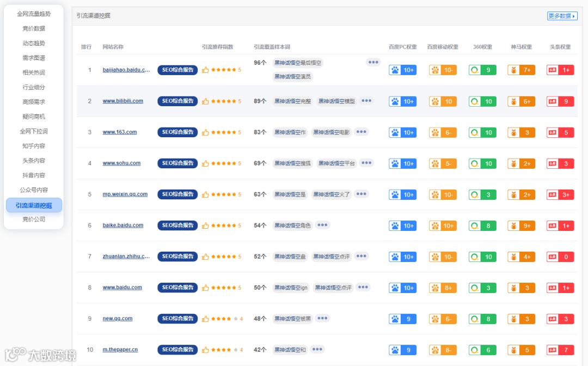Click Toutiao weight badge 0 for zhuanlan.zhihu
The height and width of the screenshot is (366, 588).
pyautogui.click(x=560, y=257)
